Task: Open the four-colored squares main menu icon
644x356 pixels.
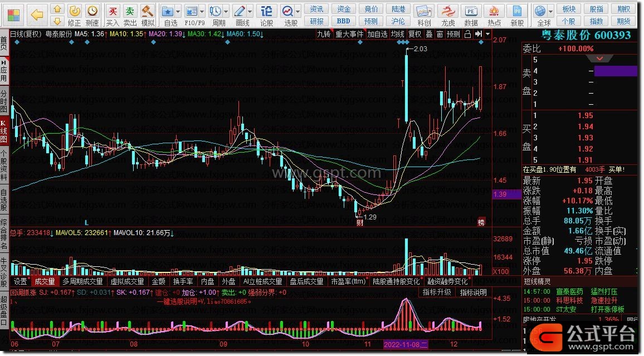Action: click(x=13, y=15)
